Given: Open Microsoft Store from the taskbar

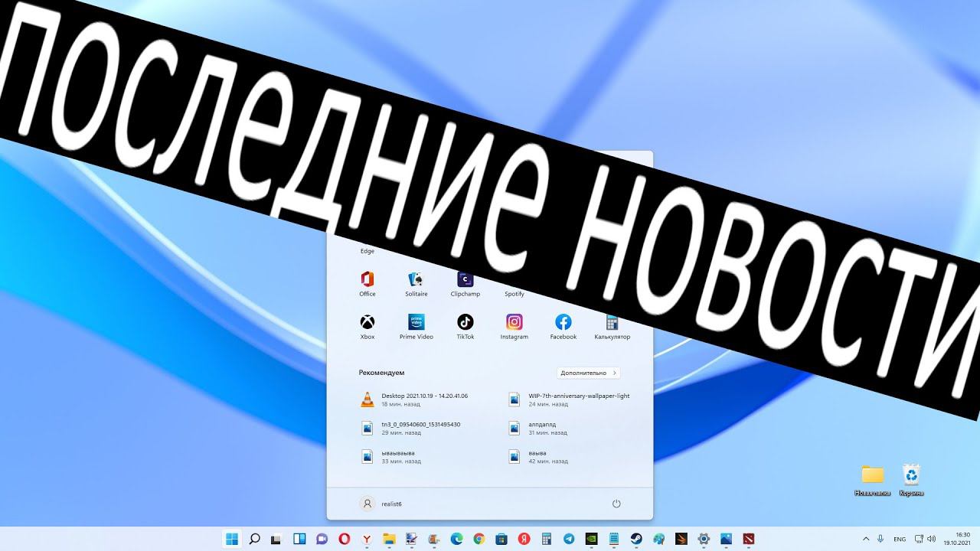Looking at the screenshot, I should (501, 539).
